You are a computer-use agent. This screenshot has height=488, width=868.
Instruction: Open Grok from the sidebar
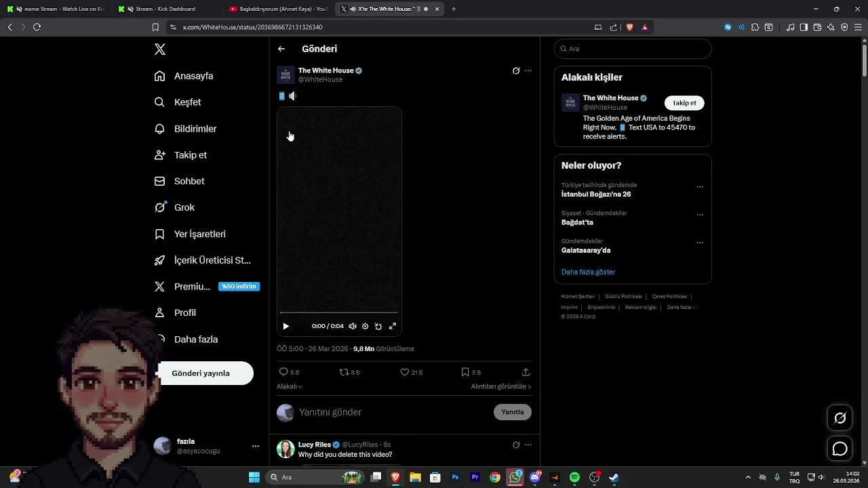(174, 207)
